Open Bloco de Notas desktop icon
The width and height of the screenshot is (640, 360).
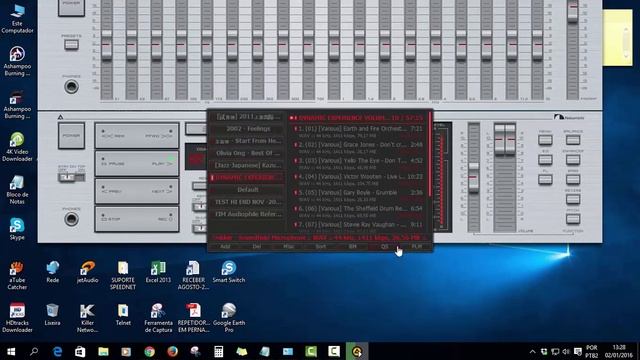pyautogui.click(x=17, y=190)
